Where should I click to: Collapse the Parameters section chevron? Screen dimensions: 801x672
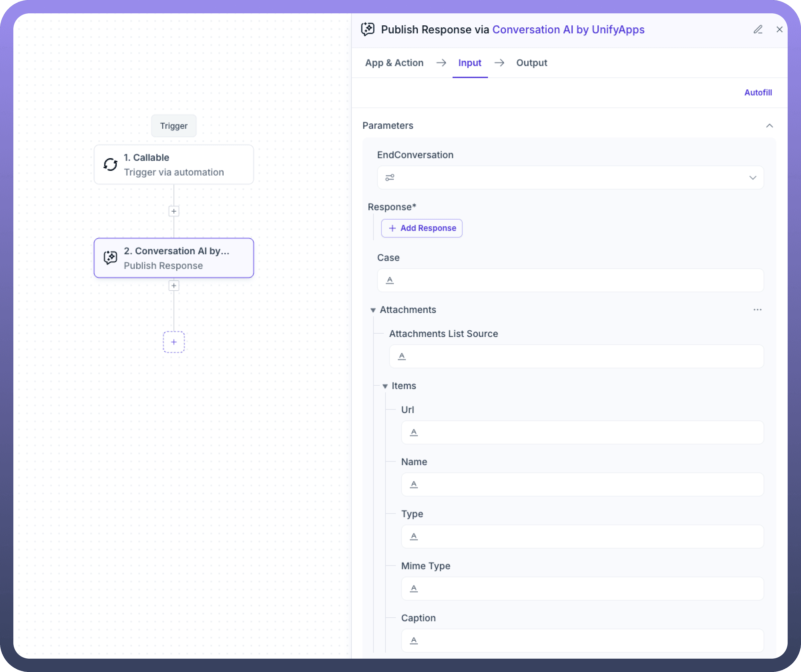click(769, 126)
